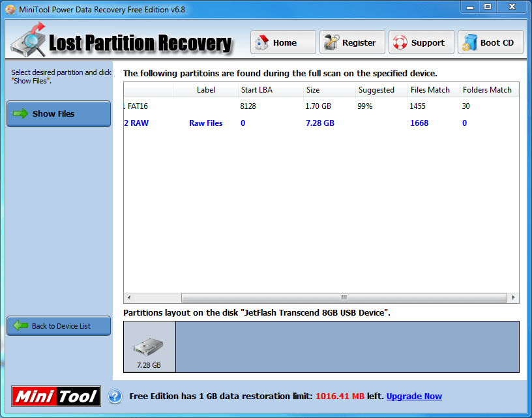This screenshot has width=532, height=418.
Task: Open the Register button label
Action: point(359,43)
